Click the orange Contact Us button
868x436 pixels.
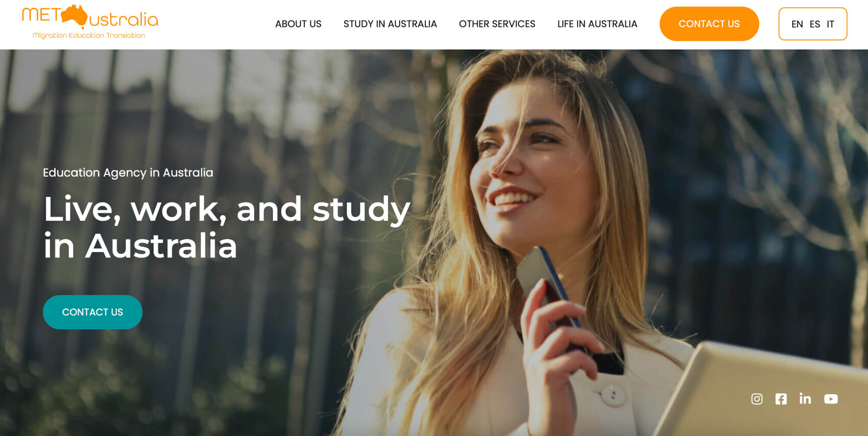tap(709, 24)
